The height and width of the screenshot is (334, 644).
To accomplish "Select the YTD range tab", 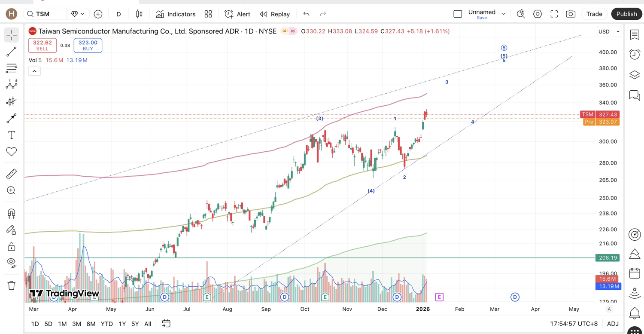I will pos(106,324).
